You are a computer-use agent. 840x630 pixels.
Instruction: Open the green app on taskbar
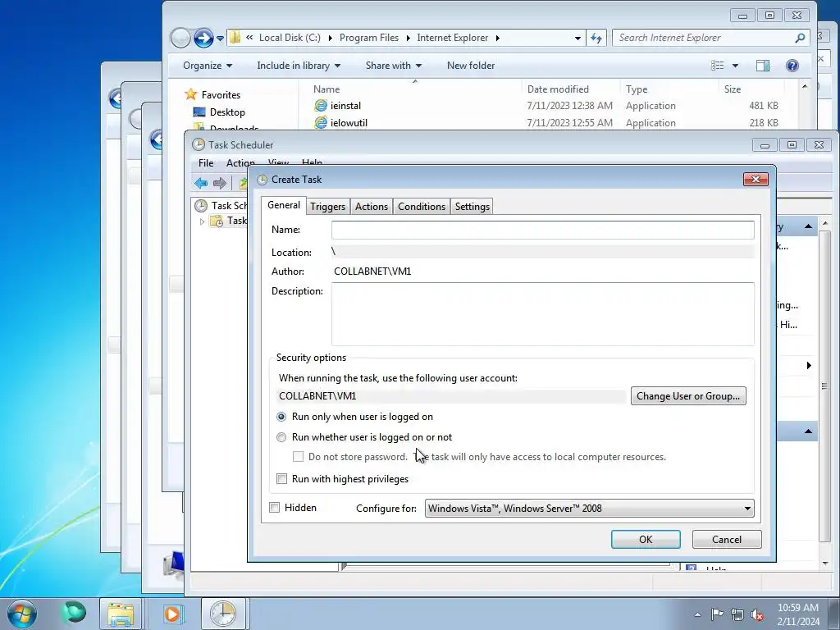click(73, 613)
